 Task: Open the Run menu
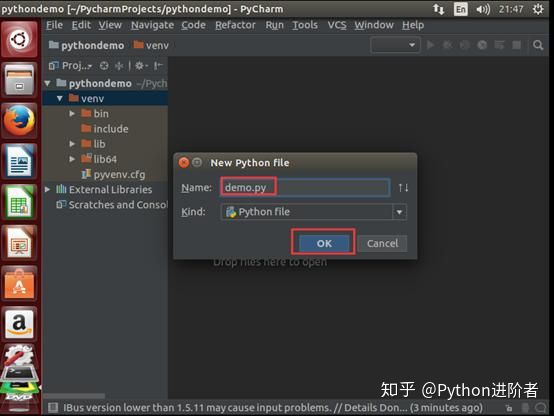(x=275, y=25)
